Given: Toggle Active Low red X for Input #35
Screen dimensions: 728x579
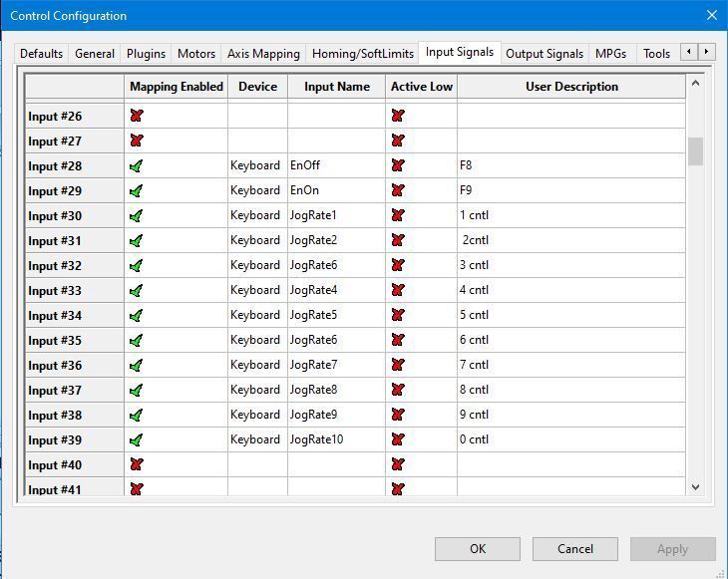Looking at the screenshot, I should tap(398, 340).
